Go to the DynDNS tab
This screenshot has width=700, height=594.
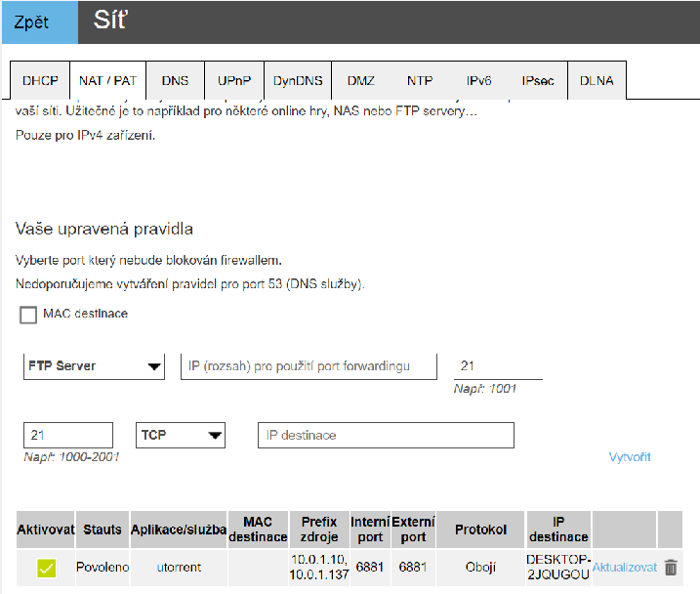(x=298, y=81)
